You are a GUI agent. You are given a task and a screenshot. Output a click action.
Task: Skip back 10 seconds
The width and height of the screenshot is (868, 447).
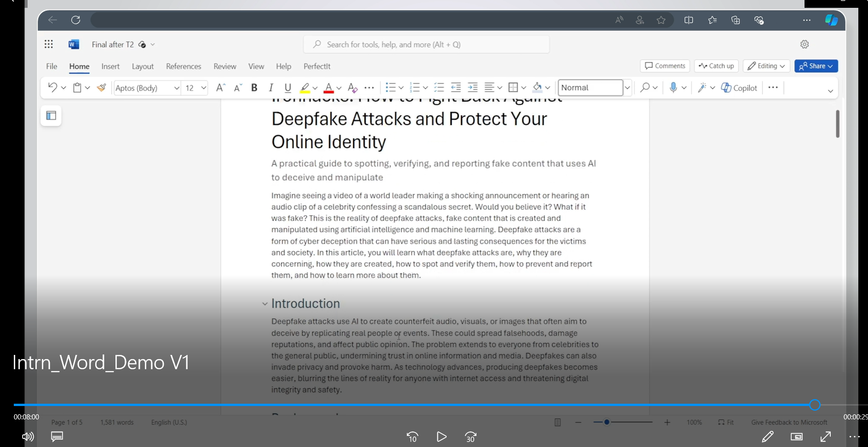click(413, 437)
